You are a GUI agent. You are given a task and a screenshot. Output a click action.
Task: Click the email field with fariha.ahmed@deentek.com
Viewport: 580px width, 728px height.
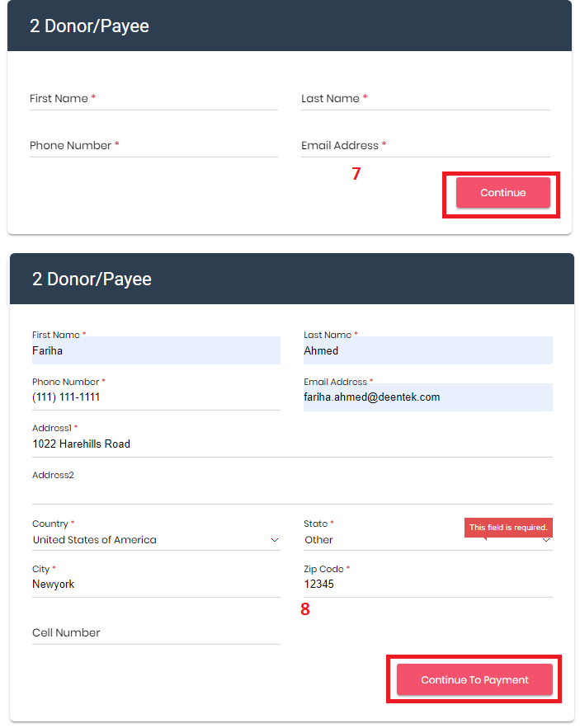(428, 397)
